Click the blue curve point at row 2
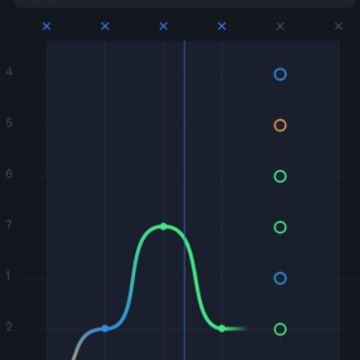 [x=105, y=329]
